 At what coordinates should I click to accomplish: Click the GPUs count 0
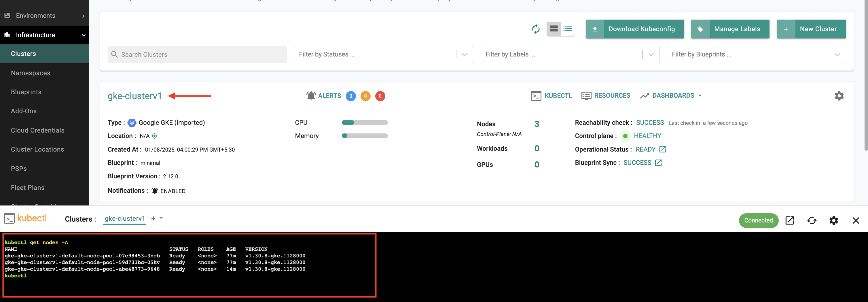pyautogui.click(x=537, y=165)
